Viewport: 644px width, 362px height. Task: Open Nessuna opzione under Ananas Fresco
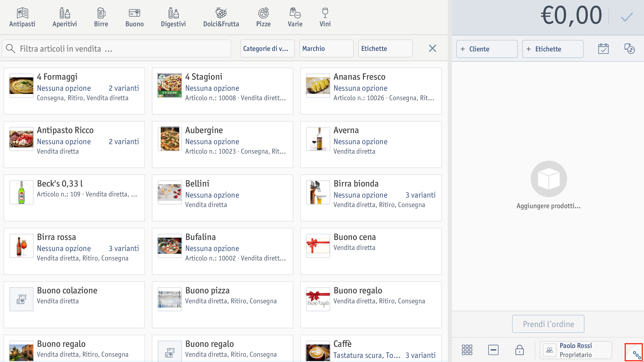tap(360, 88)
